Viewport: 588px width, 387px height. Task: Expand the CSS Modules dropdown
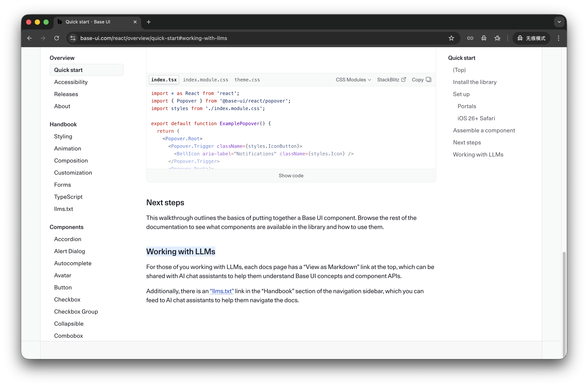(x=353, y=80)
